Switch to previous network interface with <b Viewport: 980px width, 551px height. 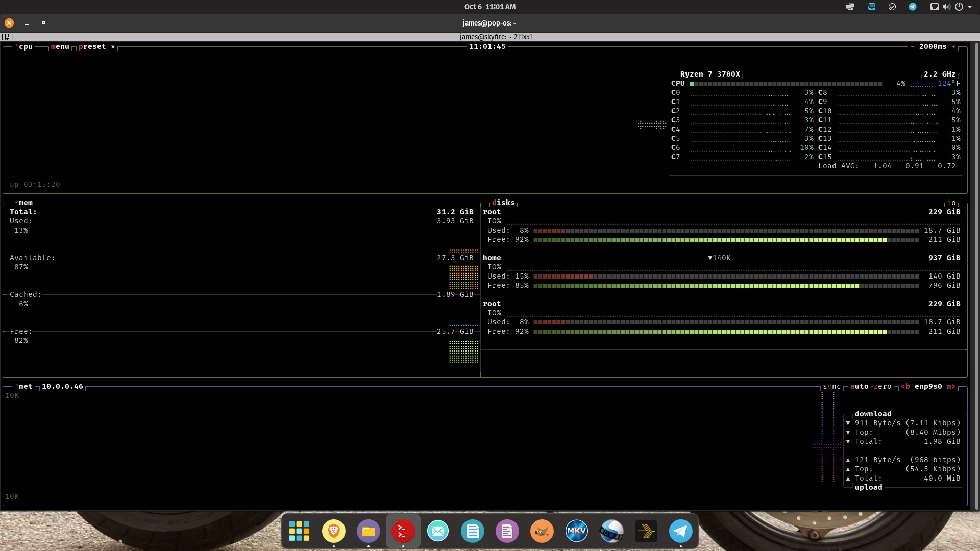pyautogui.click(x=905, y=386)
